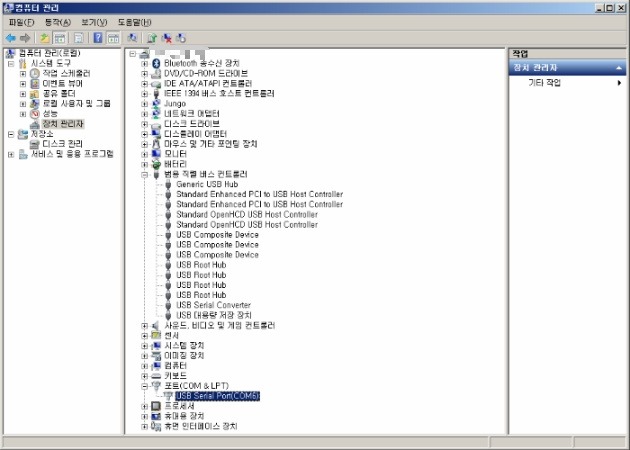Select 장치 관리자 in left tree
Viewport: 630px width, 450px height.
click(63, 124)
